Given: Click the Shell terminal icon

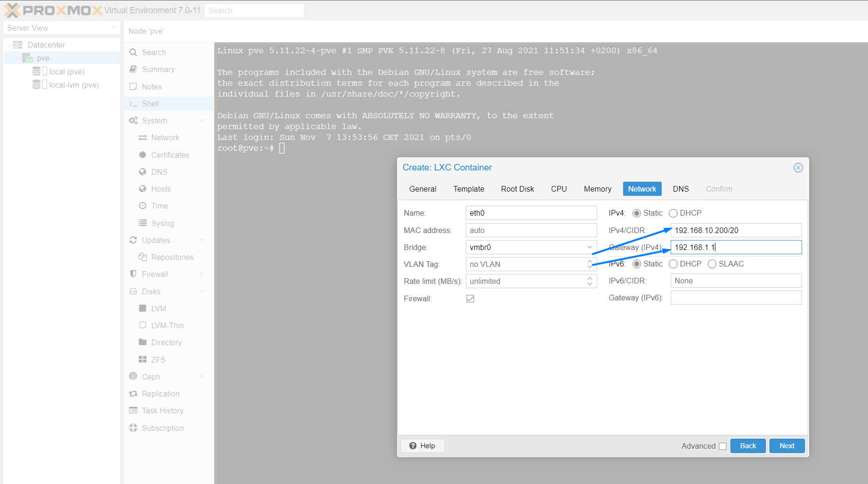Looking at the screenshot, I should (133, 104).
